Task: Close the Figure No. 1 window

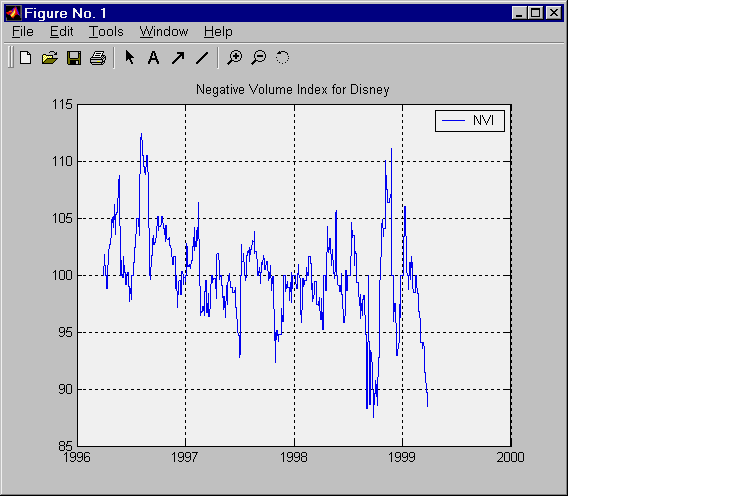Action: (554, 13)
